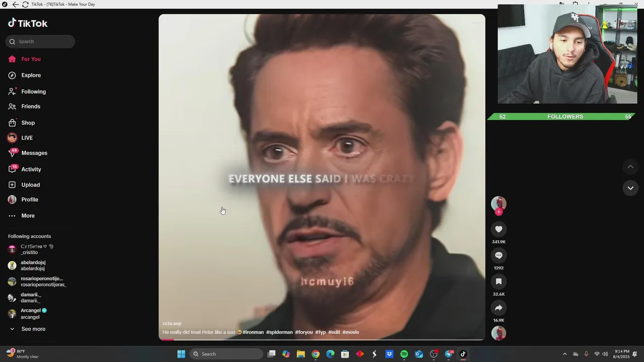Open Task View on the taskbar
Screen dimensions: 644x362
pos(272,354)
